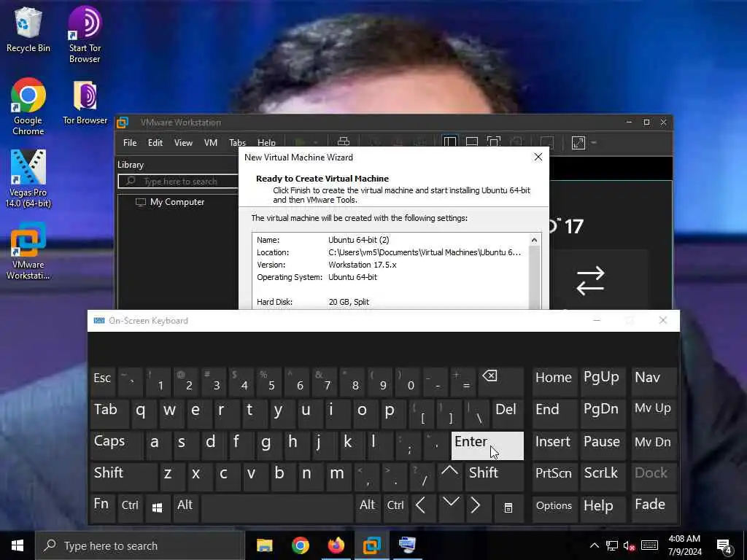Launch VMware Workstation desktop shortcut
Screen dimensions: 747x560
click(x=28, y=251)
